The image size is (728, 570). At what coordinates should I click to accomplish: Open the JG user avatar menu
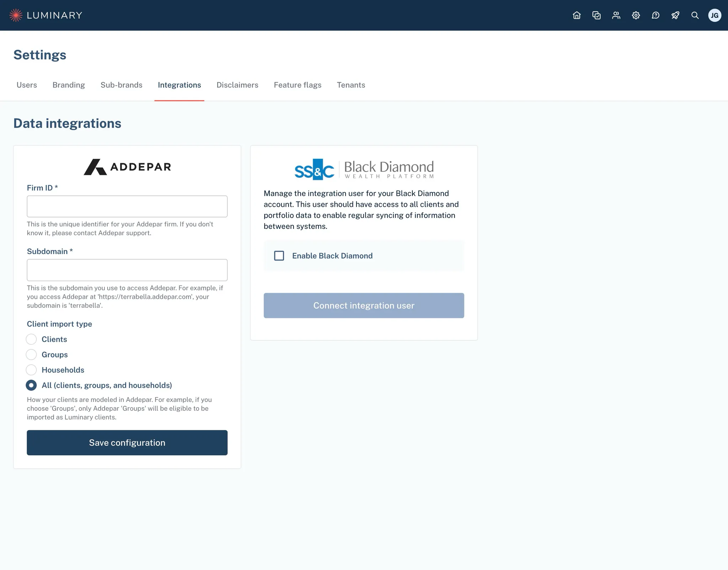714,15
